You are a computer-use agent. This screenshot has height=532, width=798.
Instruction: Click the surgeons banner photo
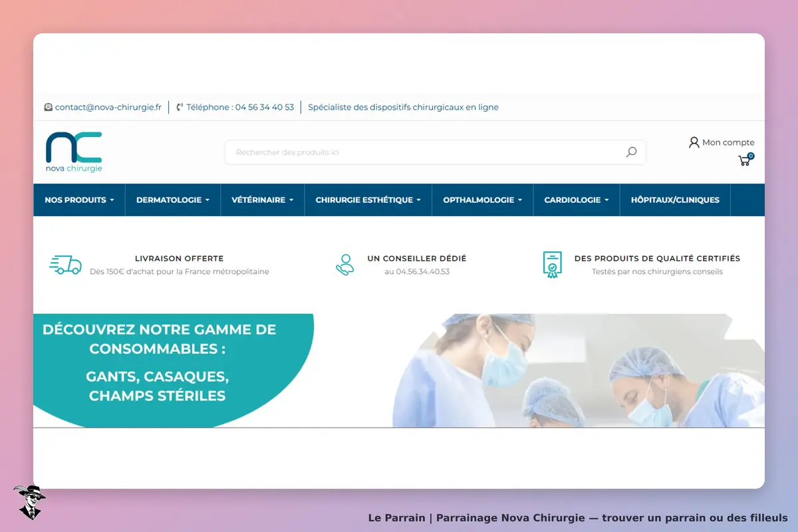[579, 370]
